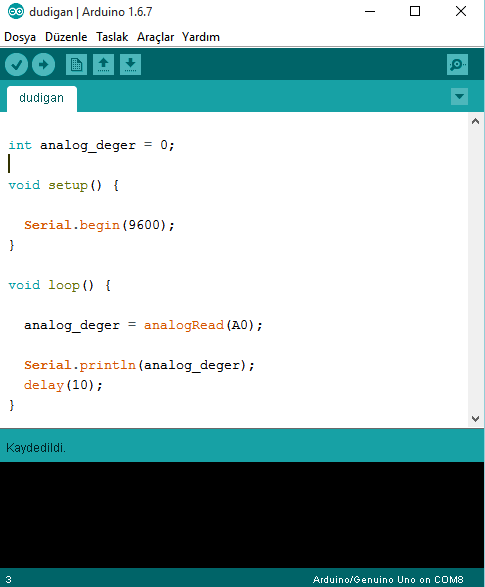Place cursor on Serial.begin(9600) line
This screenshot has width=485, height=587.
tap(99, 225)
